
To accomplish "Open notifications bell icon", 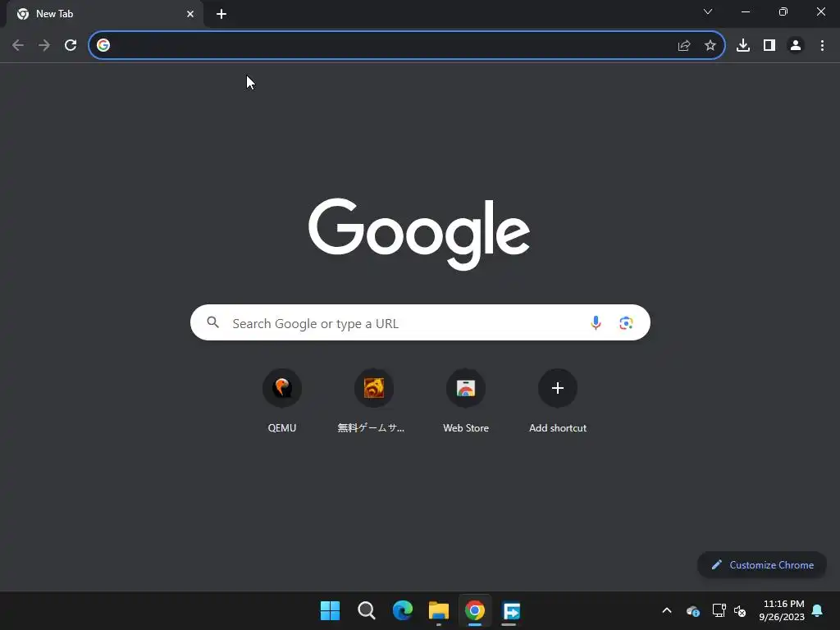I will (x=818, y=610).
